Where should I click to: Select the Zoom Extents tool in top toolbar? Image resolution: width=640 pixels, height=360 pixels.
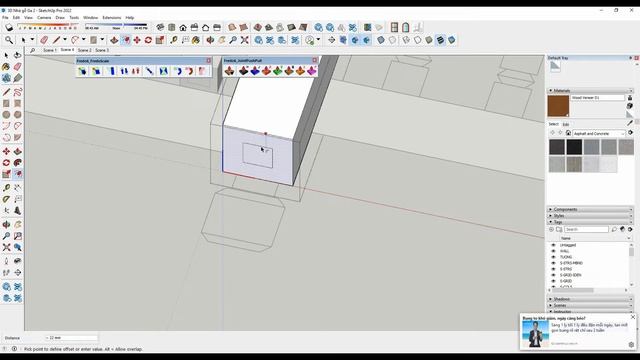point(244,40)
